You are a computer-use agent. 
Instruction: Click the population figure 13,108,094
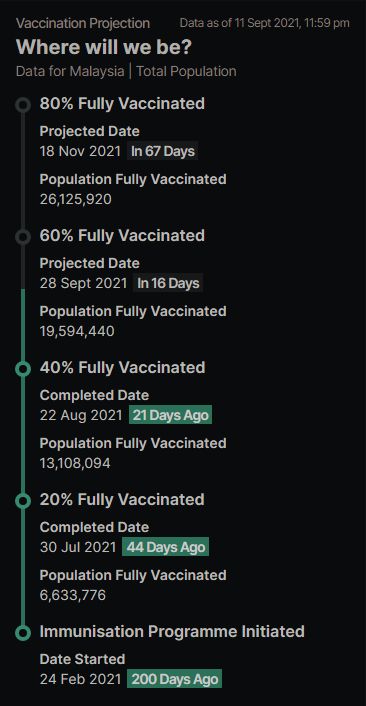[75, 463]
